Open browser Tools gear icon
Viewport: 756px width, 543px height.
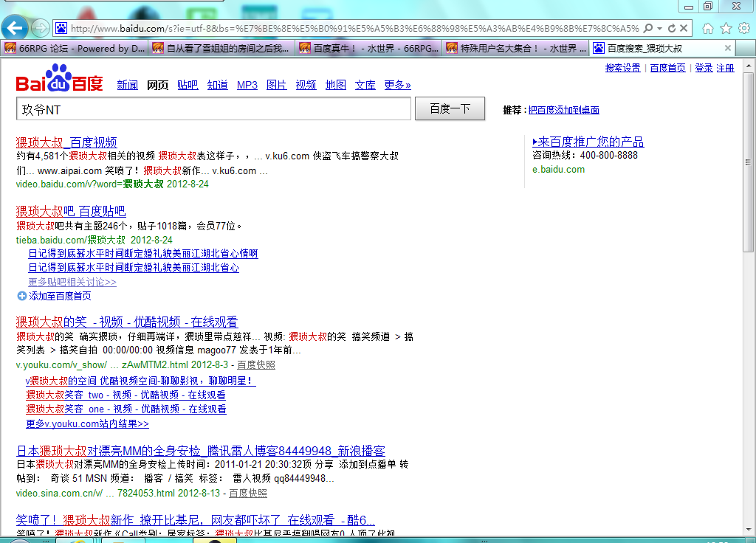coord(744,29)
